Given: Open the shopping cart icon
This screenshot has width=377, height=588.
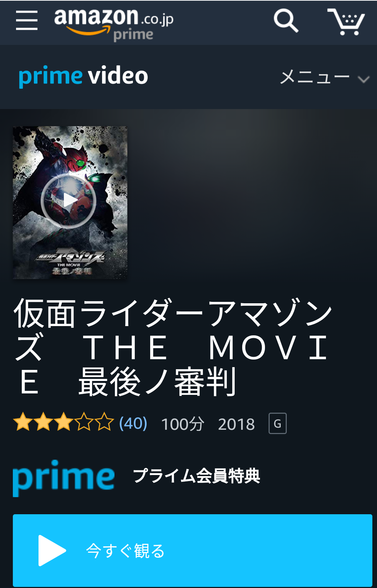Looking at the screenshot, I should coord(346,22).
